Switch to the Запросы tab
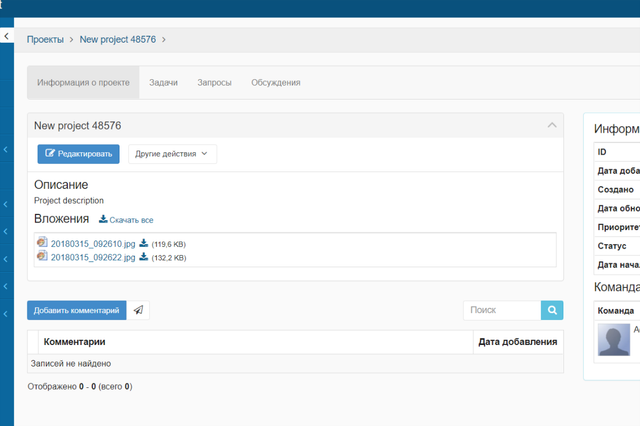This screenshot has height=426, width=640. (214, 82)
